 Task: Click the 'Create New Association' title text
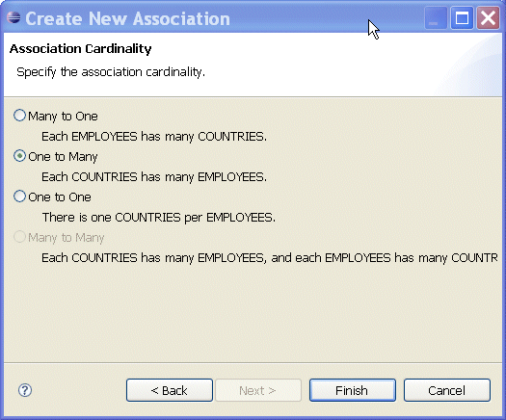[x=128, y=18]
